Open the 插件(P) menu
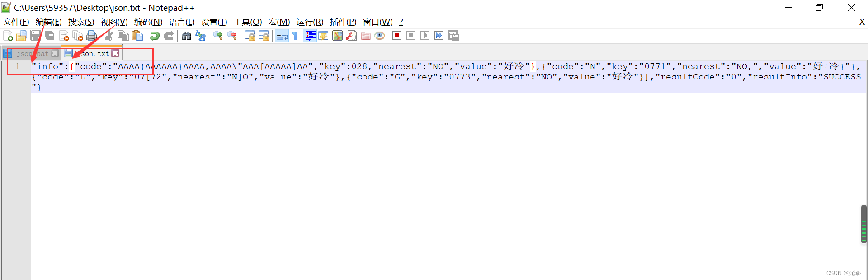The width and height of the screenshot is (868, 280). click(343, 22)
